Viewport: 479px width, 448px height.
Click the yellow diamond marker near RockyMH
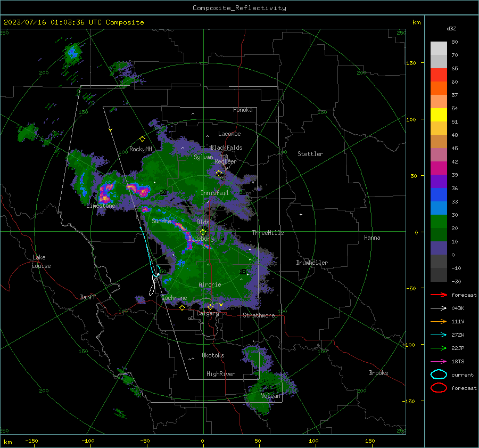142,139
